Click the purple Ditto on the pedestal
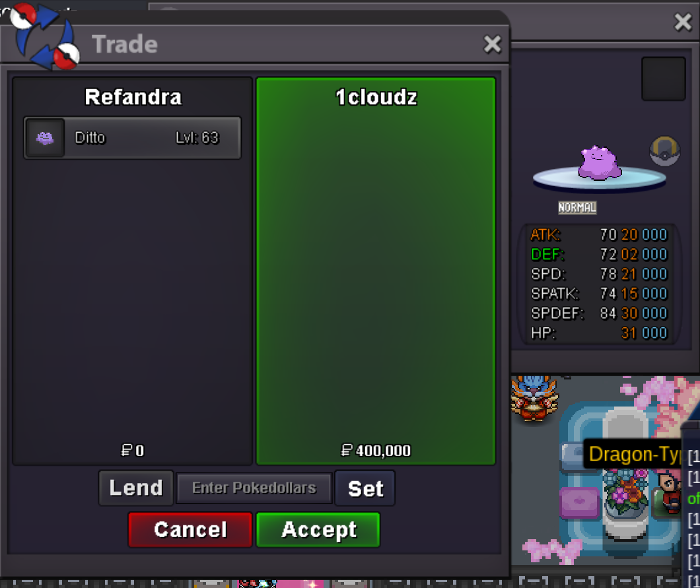This screenshot has width=700, height=588. coord(599,163)
